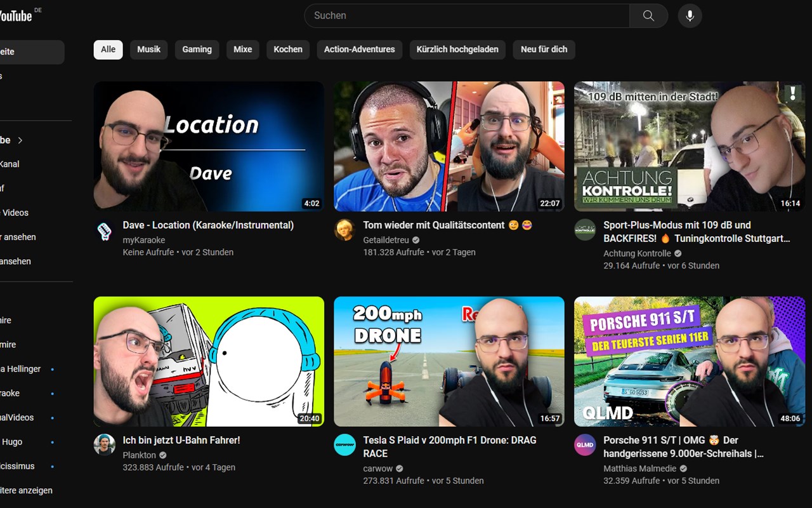Open the Tom wieder mit Qualitätscontent thumbnail

(x=449, y=146)
